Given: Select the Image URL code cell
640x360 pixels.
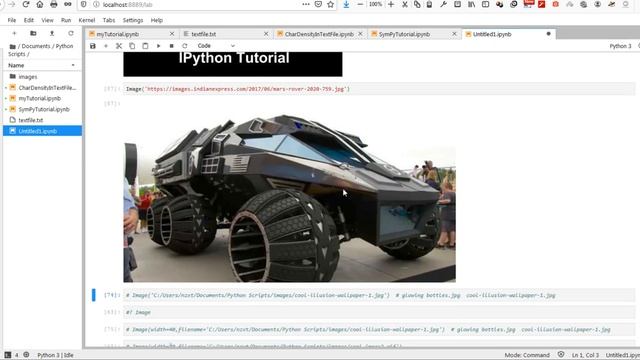Looking at the screenshot, I should point(379,89).
